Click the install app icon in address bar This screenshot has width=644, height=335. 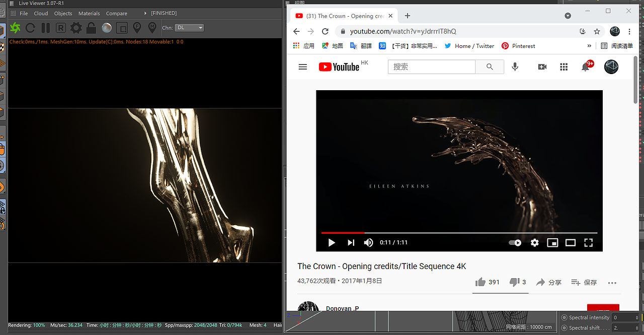[x=583, y=31]
